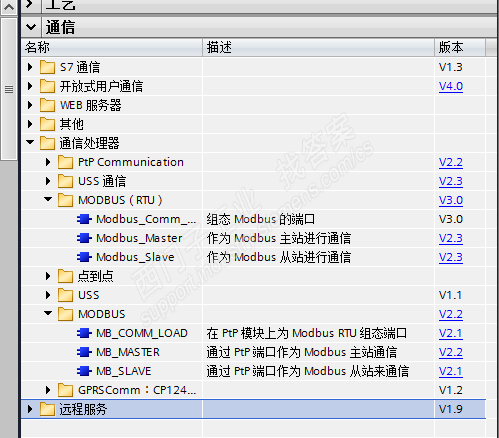Click the 开放式用户通信 folder icon
Image resolution: width=499 pixels, height=438 pixels.
coord(47,86)
